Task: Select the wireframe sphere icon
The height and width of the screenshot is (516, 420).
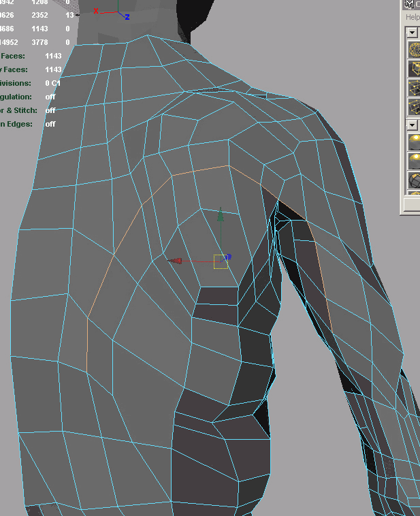Action: click(414, 50)
